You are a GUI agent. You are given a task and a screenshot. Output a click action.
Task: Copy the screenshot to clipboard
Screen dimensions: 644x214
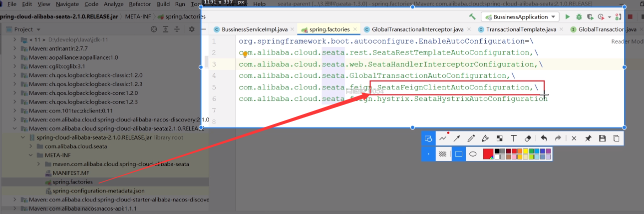(x=617, y=138)
